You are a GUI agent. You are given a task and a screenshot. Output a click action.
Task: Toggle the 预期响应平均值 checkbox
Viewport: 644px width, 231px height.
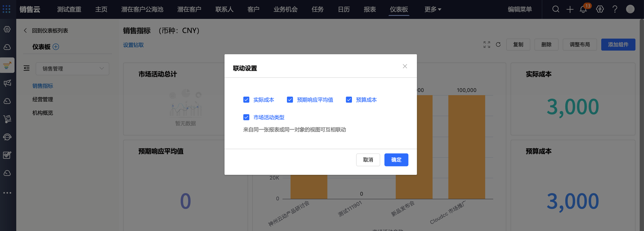pos(290,100)
